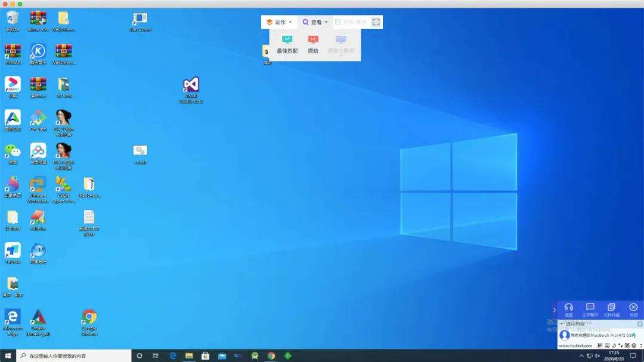Select the WeChat desktop icon
Screen dimensions: 644x362
tap(13, 154)
